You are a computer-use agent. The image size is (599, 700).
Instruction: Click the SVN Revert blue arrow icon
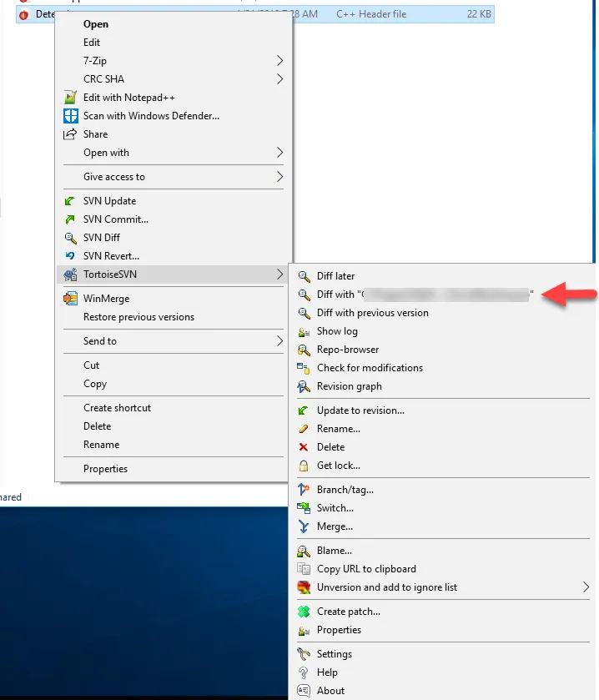coord(69,256)
